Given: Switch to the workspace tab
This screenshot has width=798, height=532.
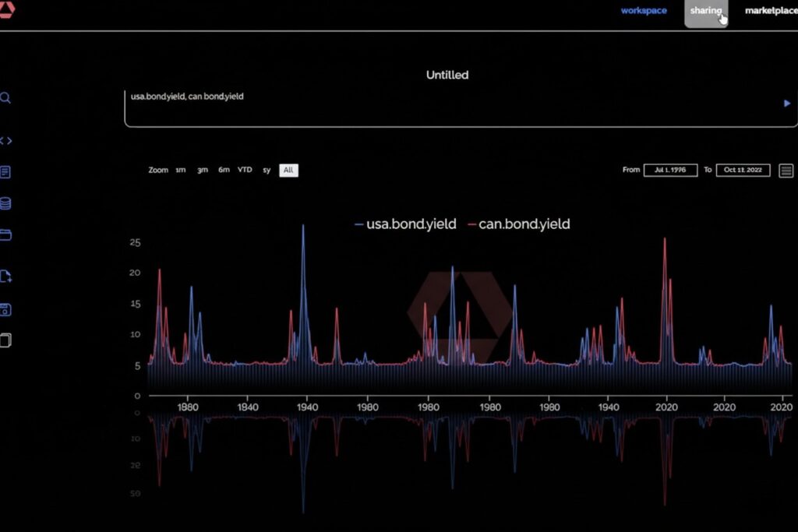Looking at the screenshot, I should (644, 11).
